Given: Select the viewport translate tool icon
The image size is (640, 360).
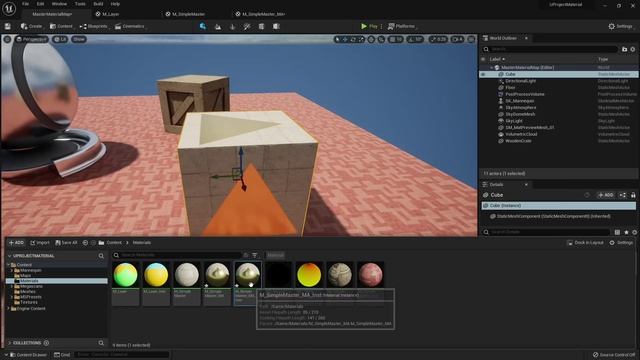Looking at the screenshot, I should 345,40.
